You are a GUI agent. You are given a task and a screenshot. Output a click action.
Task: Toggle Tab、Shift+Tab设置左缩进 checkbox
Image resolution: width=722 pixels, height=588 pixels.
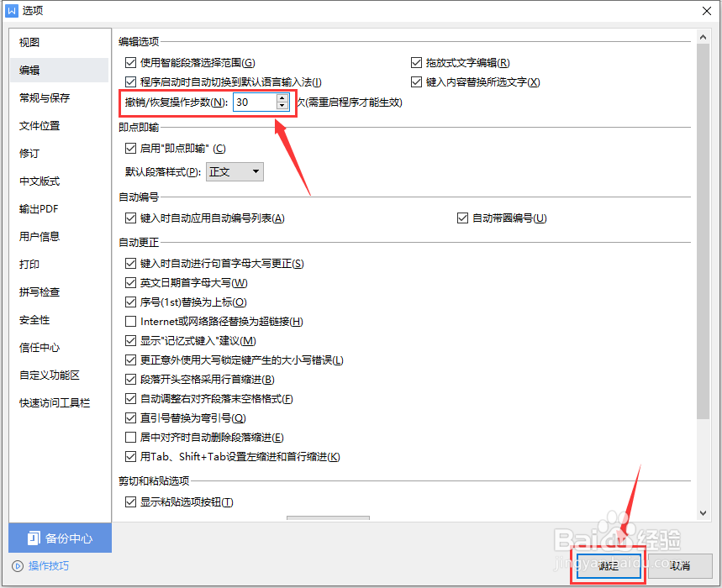[131, 456]
